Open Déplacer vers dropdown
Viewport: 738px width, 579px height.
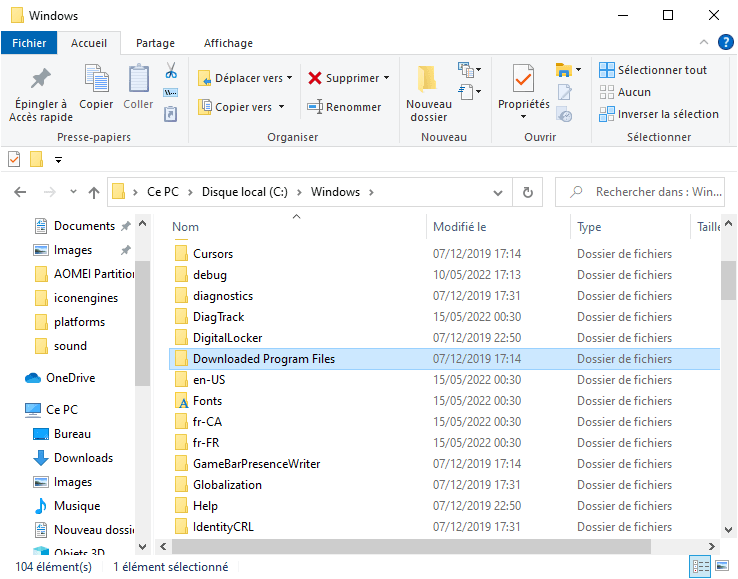point(245,78)
